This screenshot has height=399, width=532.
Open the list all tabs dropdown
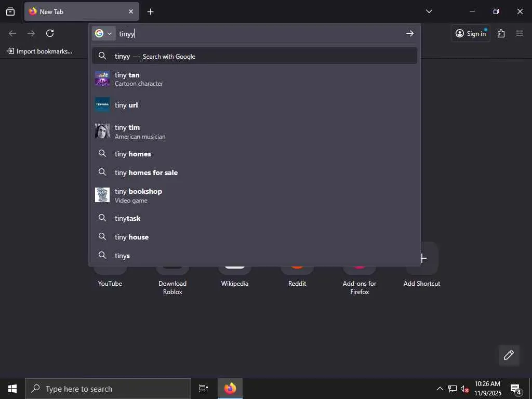(x=429, y=11)
